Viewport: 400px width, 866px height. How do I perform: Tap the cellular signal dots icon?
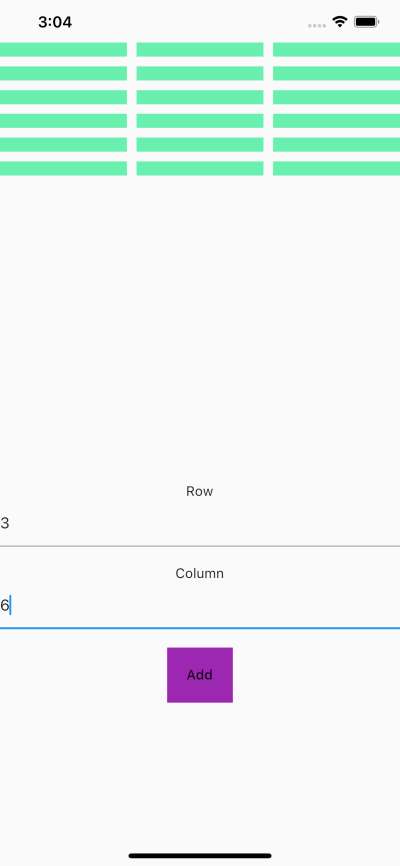click(x=317, y=25)
